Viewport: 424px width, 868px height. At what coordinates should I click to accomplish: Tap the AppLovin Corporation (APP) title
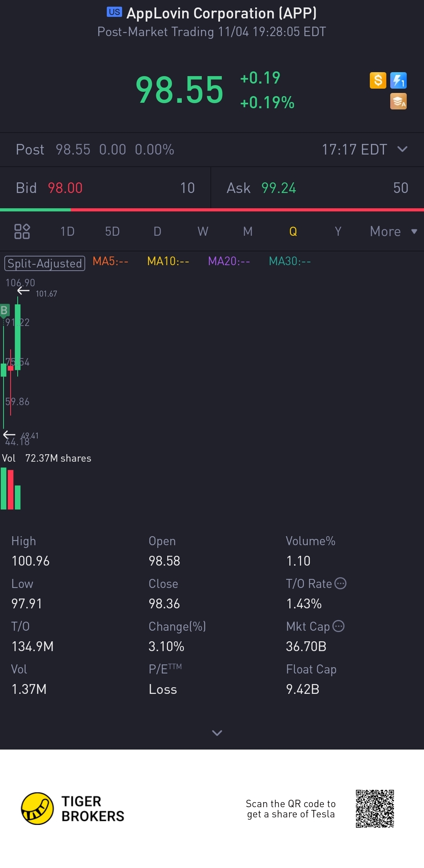click(x=221, y=13)
